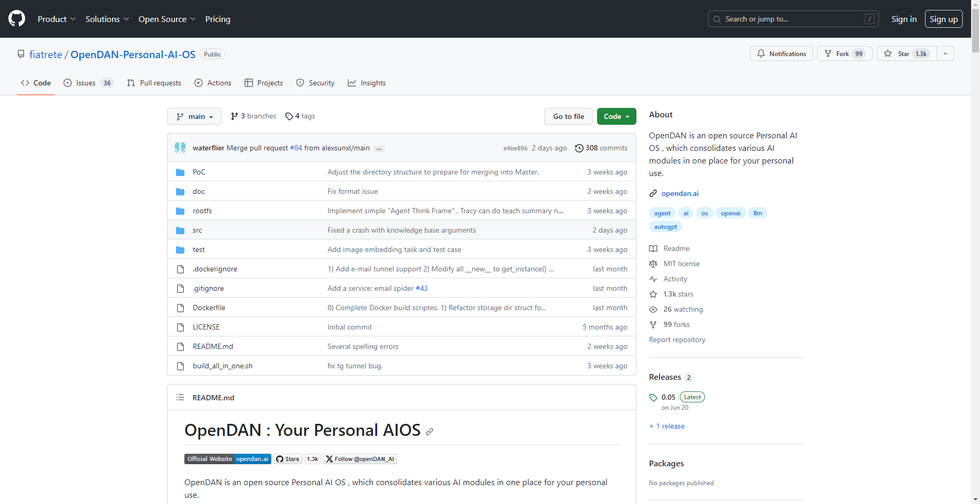Click the activity pulse icon
This screenshot has height=504, width=980.
pyautogui.click(x=653, y=279)
